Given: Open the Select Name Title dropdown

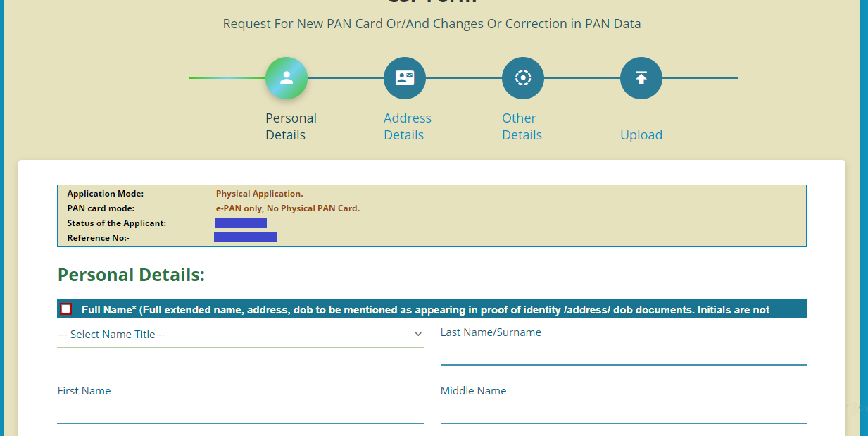Looking at the screenshot, I should [x=240, y=335].
